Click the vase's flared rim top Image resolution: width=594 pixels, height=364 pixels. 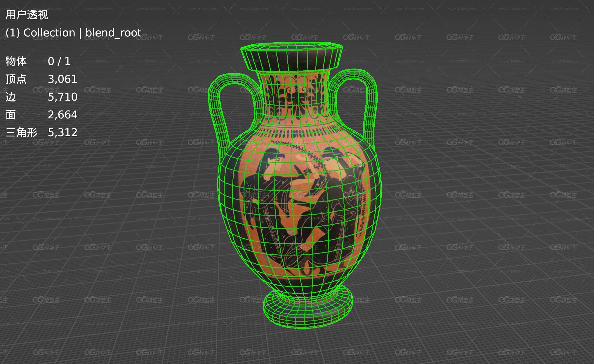point(291,56)
